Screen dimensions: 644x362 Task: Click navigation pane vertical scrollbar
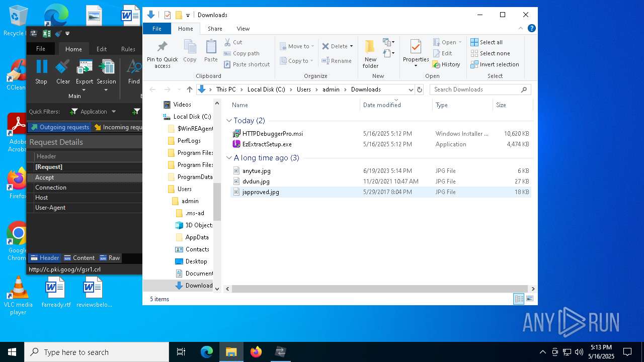[217, 201]
